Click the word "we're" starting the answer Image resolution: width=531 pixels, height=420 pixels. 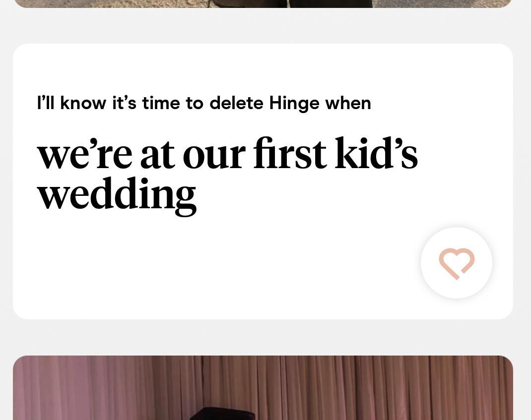coord(84,154)
